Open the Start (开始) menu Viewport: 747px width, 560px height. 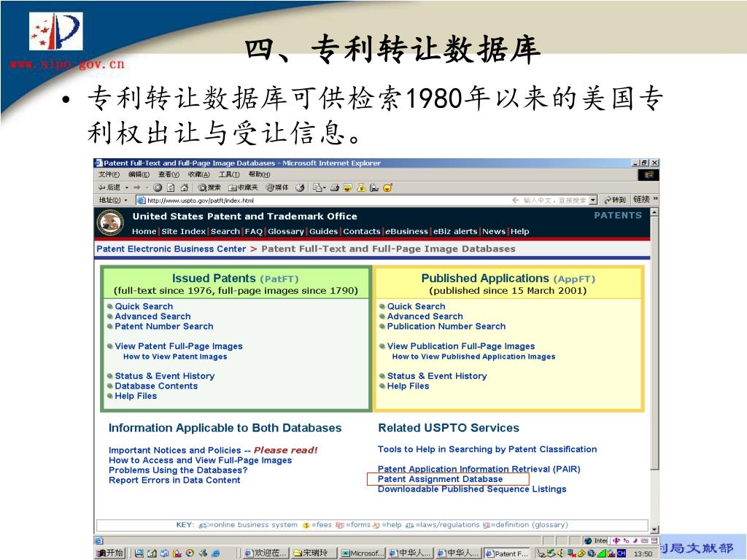pos(110,553)
